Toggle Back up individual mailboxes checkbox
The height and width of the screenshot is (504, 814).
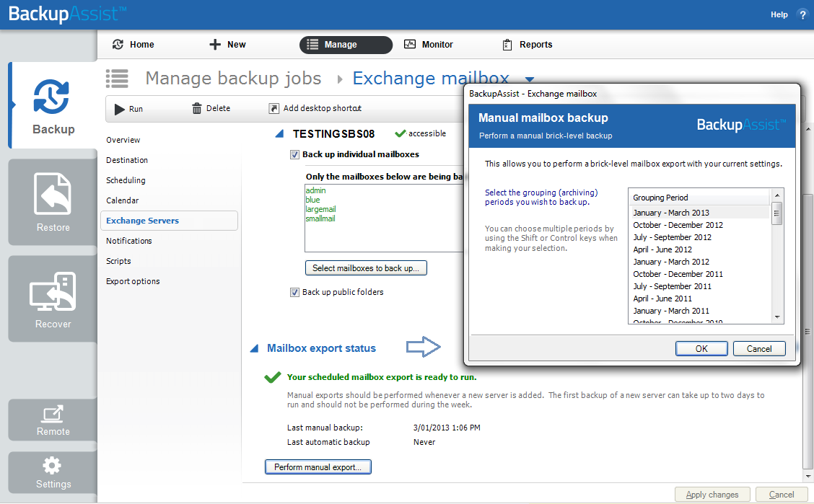coord(295,154)
